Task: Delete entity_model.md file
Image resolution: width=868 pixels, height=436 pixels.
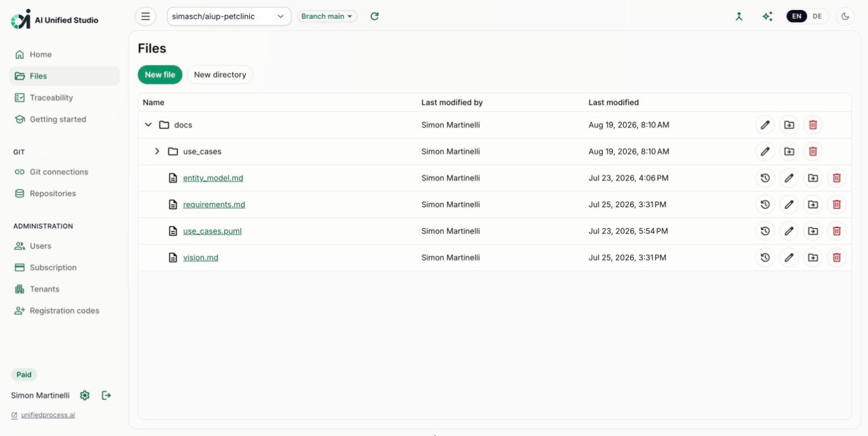Action: pos(837,178)
